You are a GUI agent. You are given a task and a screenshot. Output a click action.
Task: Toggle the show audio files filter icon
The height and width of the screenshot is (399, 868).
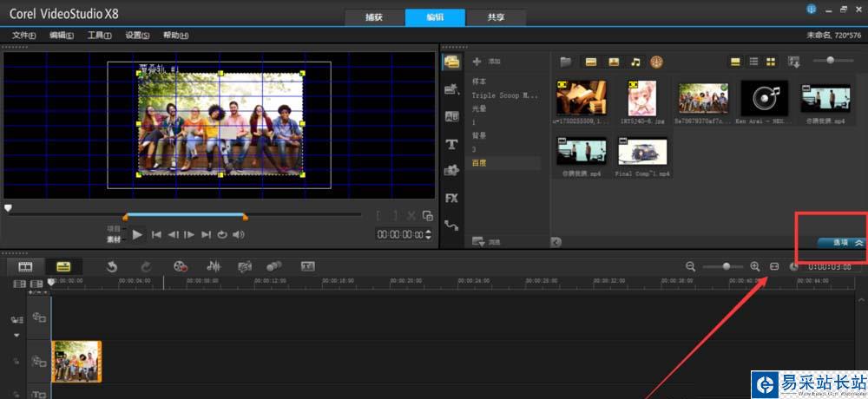pos(635,62)
